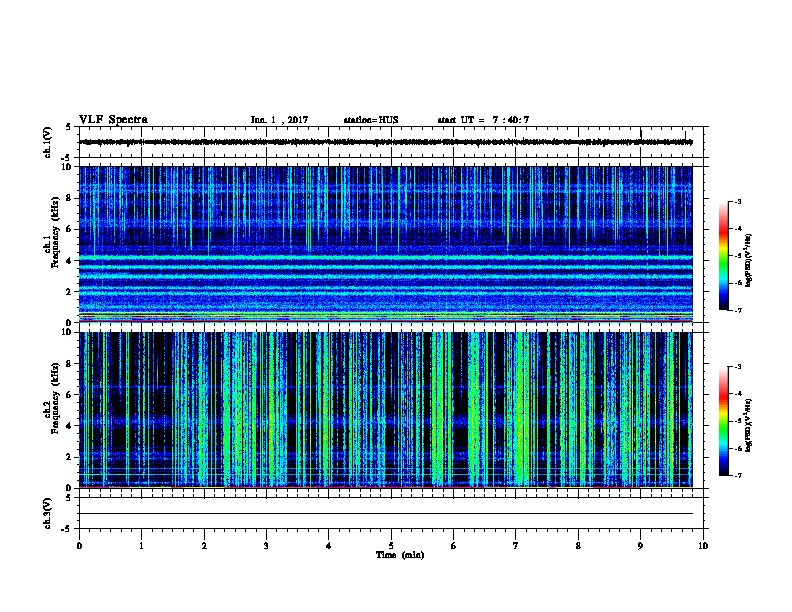Click the "VLF Spectra" plot title
The height and width of the screenshot is (612, 792).
(x=113, y=120)
